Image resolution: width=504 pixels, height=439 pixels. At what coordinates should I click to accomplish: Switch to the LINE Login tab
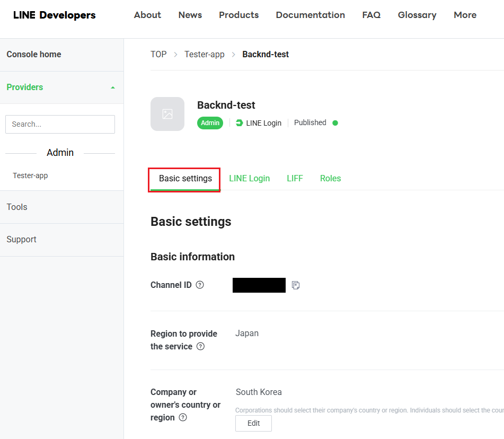pos(249,178)
